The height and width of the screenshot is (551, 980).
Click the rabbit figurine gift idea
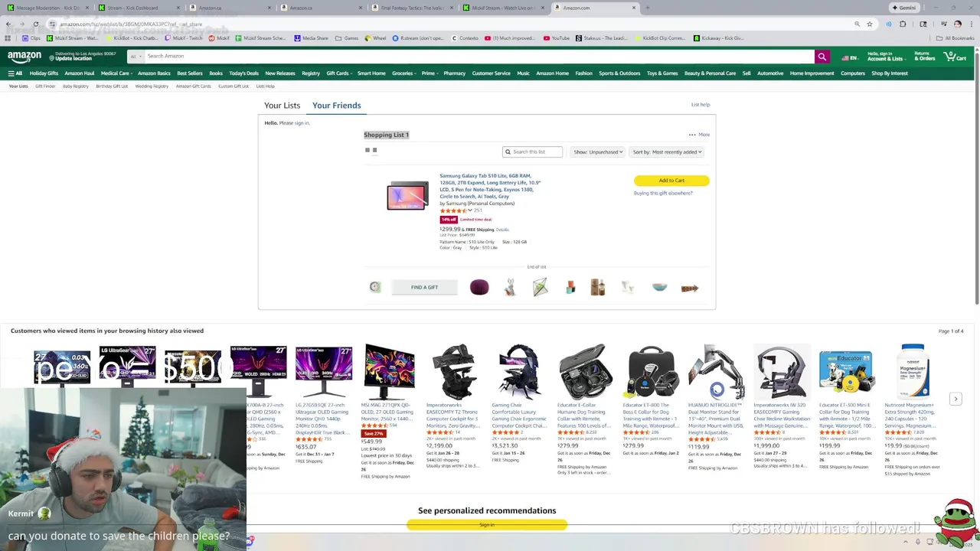tap(510, 288)
